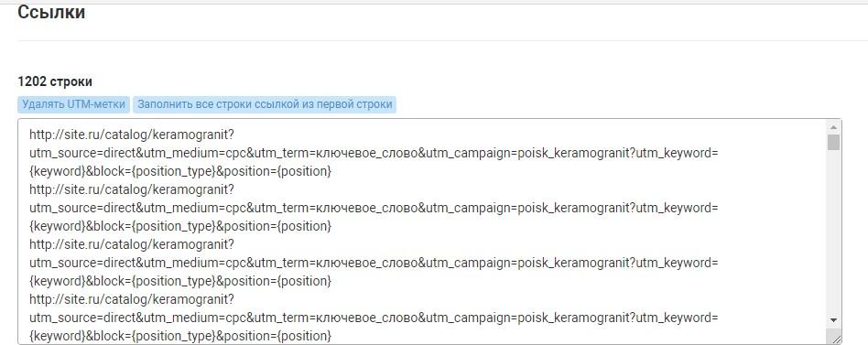Click the fourth utm_source=direct parameter line
This screenshot has height=345, width=868.
(374, 318)
